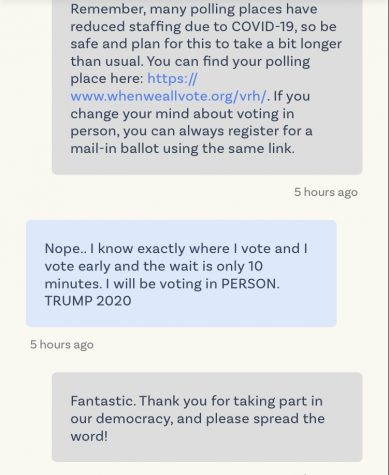Click the '5 hours ago' timestamp under the polling message
The width and height of the screenshot is (389, 475).
326,192
